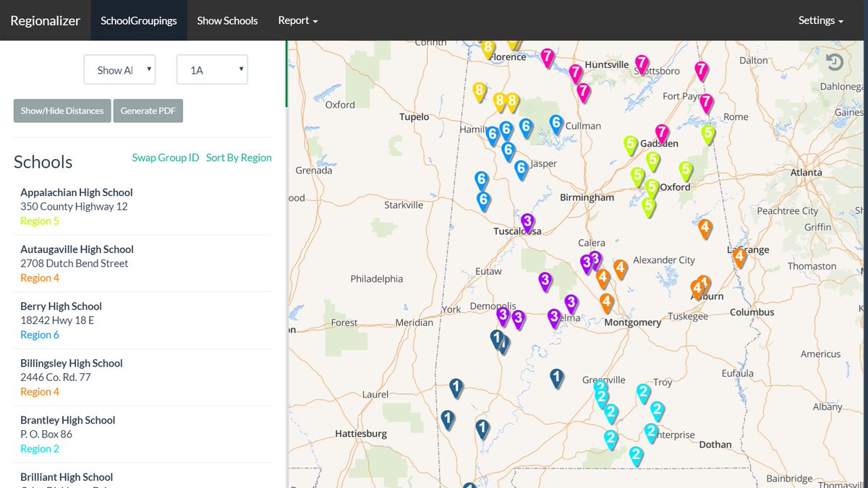Click the Sort By Region link
The height and width of the screenshot is (488, 868).
pyautogui.click(x=239, y=158)
